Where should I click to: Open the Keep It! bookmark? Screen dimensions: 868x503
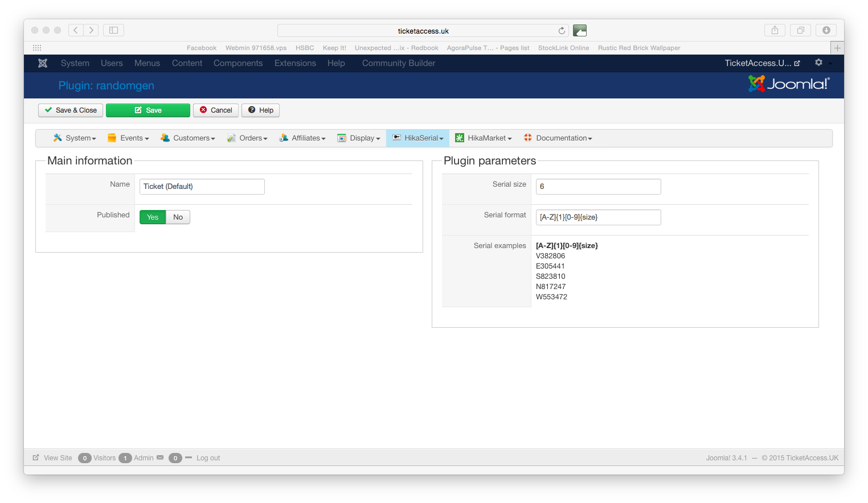(x=334, y=48)
